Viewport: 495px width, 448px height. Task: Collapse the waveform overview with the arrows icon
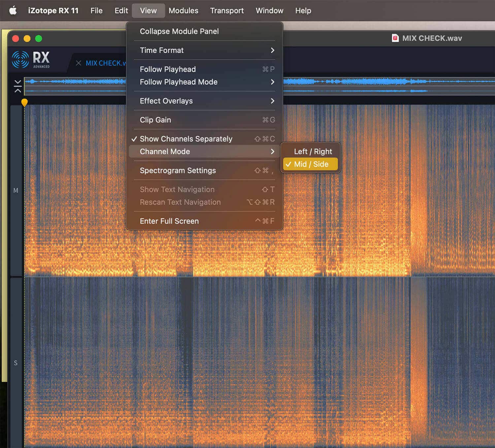[18, 86]
